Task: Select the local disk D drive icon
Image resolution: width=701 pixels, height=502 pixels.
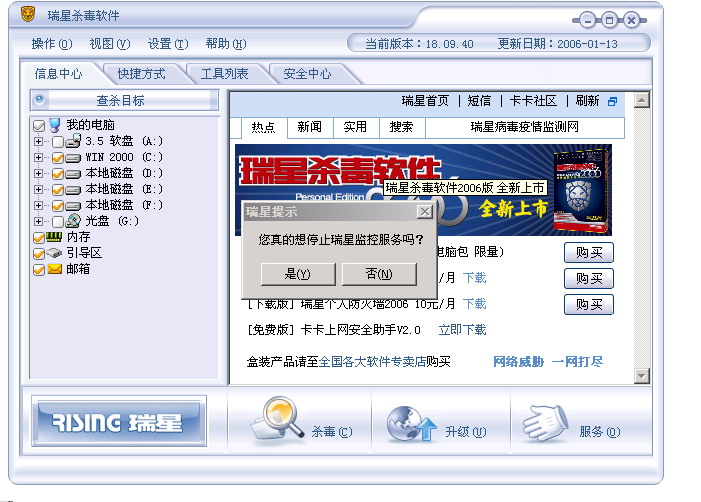Action: click(x=73, y=174)
